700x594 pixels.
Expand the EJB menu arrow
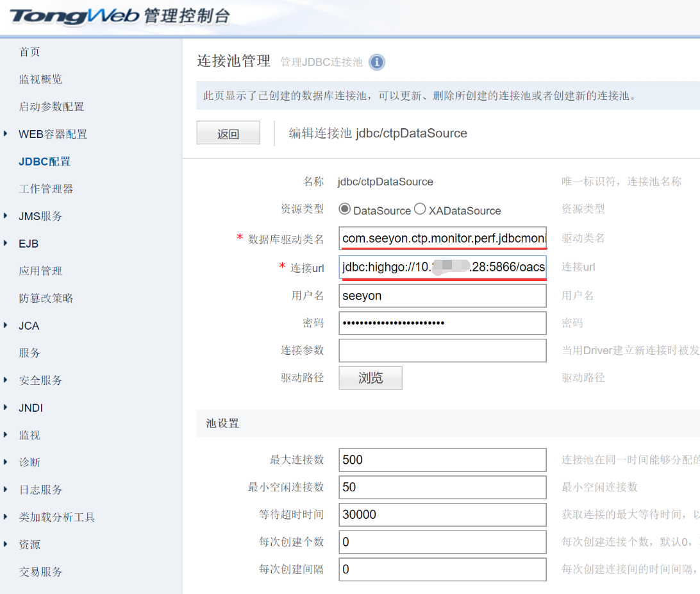(x=5, y=243)
